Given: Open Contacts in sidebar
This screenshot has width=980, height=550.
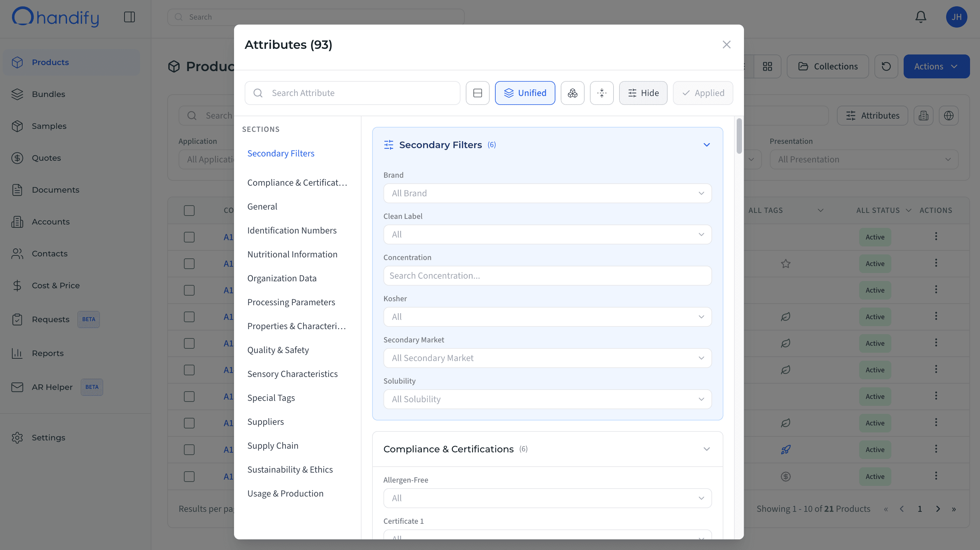Looking at the screenshot, I should (71, 253).
